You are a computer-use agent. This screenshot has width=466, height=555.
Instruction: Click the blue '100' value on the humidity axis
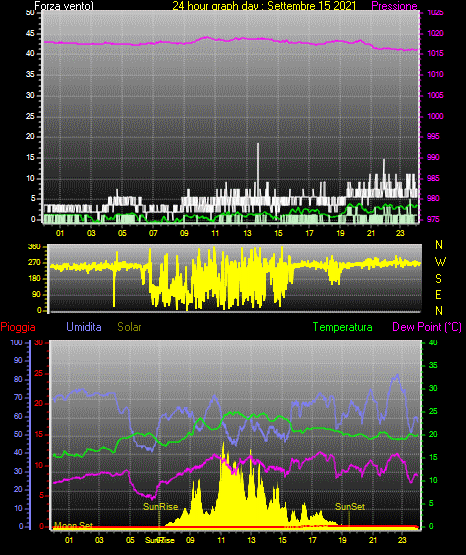(16, 342)
